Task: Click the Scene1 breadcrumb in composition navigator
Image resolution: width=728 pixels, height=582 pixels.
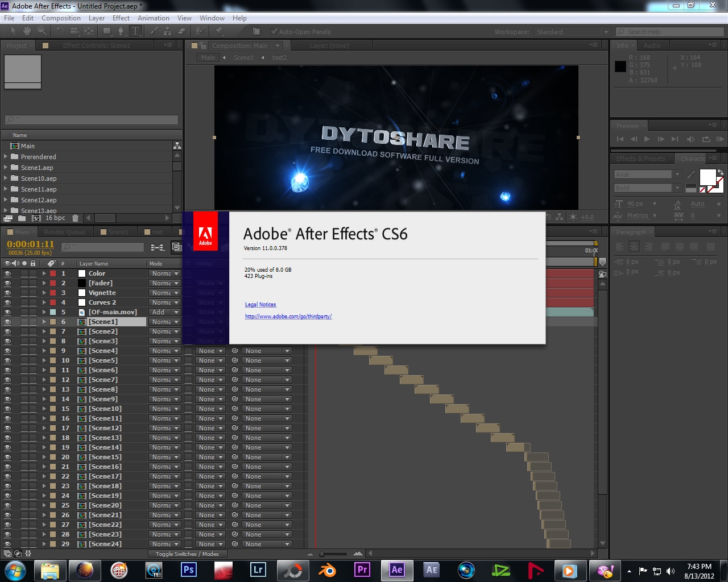Action: [x=243, y=57]
